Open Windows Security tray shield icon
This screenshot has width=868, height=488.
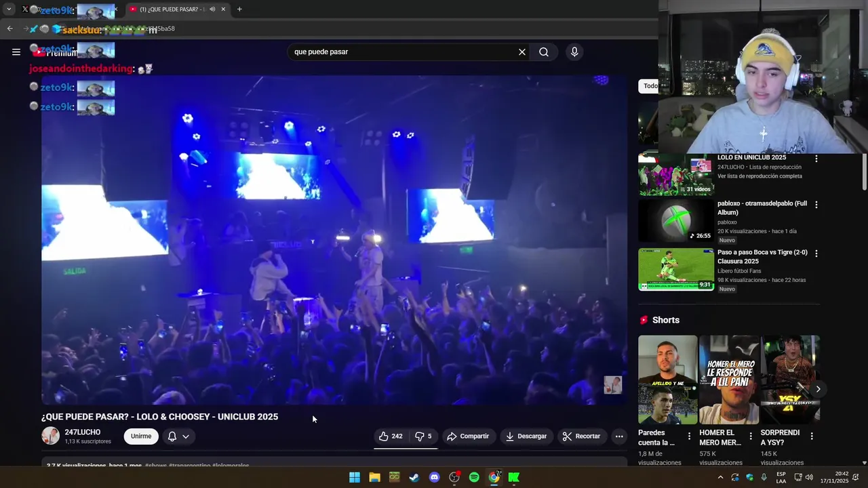[x=749, y=477]
